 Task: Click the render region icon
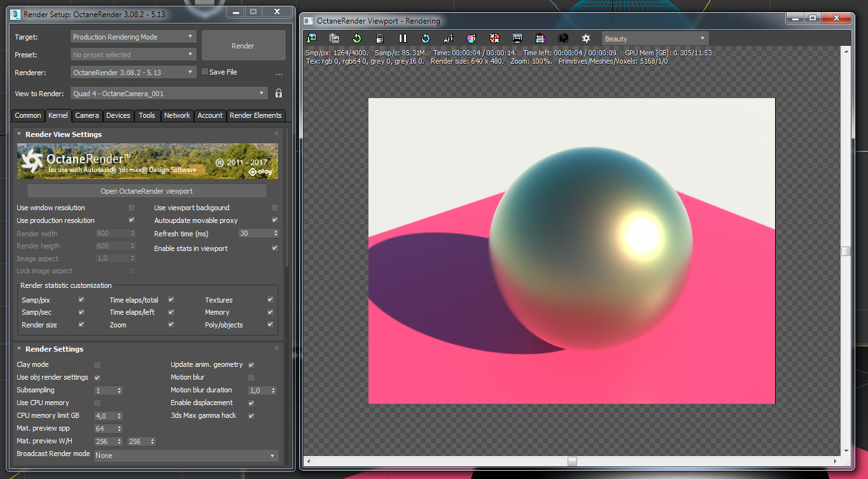click(517, 39)
